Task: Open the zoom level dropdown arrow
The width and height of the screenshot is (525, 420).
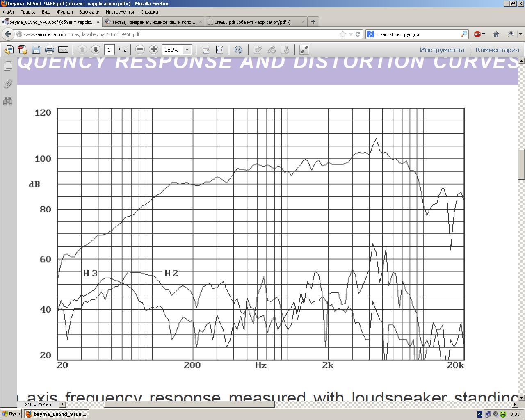Action: pyautogui.click(x=187, y=50)
